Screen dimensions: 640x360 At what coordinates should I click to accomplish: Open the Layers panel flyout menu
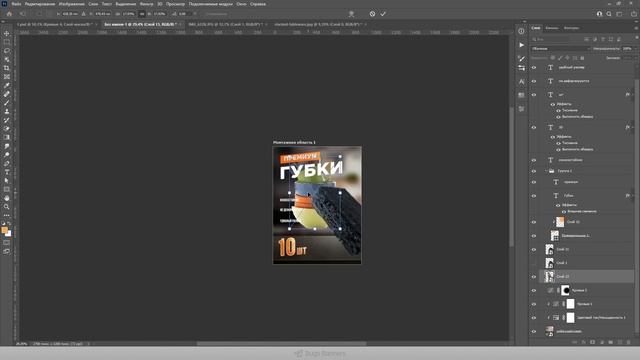pyautogui.click(x=636, y=28)
